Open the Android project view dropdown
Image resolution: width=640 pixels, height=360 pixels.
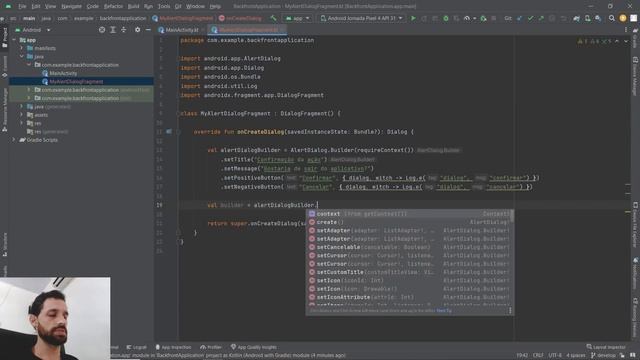tap(33, 30)
